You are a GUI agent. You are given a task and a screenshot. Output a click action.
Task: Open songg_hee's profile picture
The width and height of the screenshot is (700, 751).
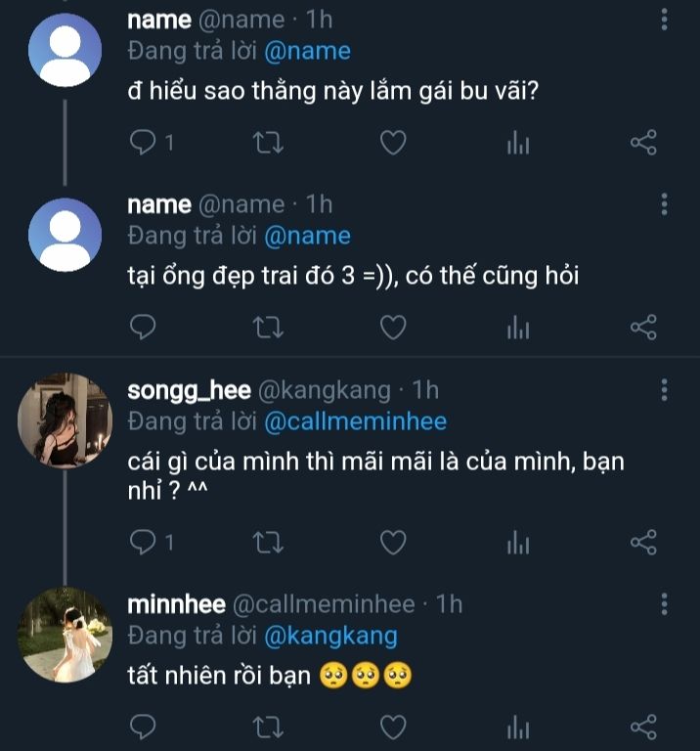point(66,419)
